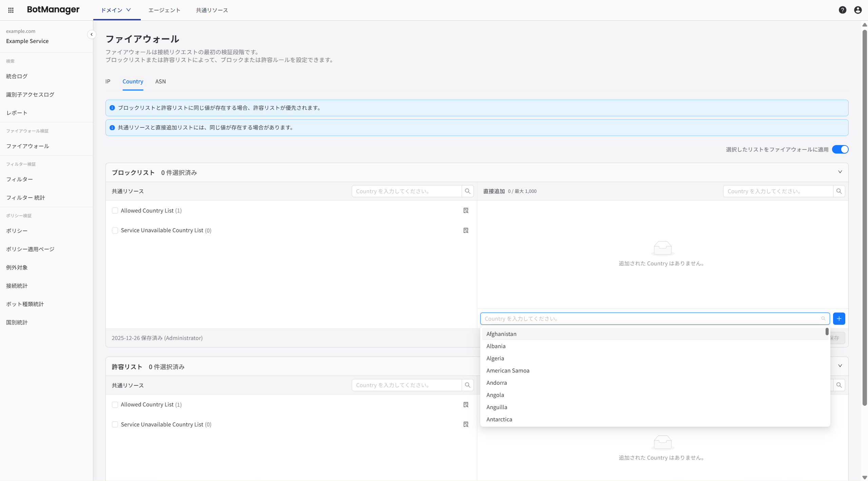Collapse the sidebar with arrow button
Viewport: 868px width, 481px height.
pos(91,35)
